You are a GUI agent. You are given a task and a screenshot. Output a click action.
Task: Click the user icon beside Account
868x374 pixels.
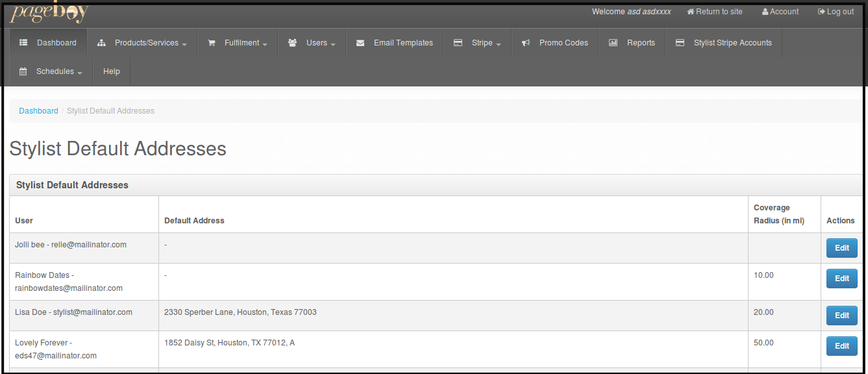(765, 12)
